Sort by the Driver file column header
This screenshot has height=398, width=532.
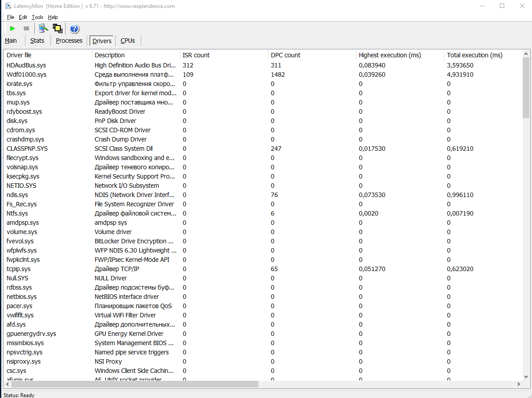pos(48,55)
